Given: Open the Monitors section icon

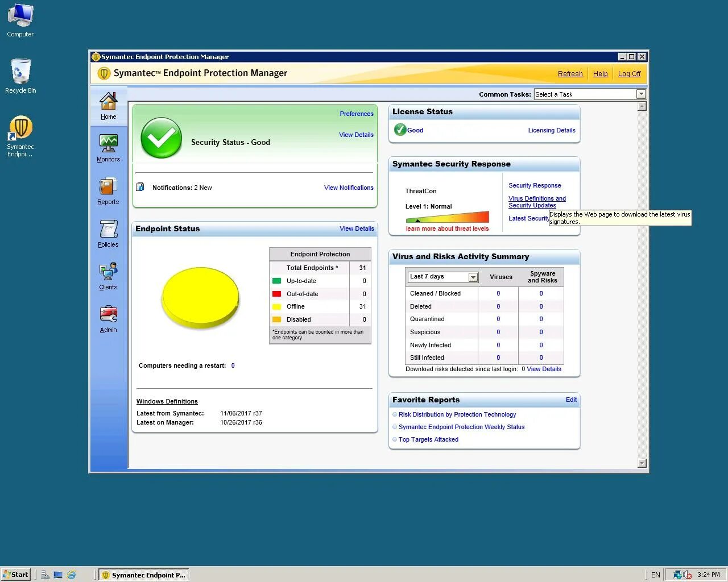Looking at the screenshot, I should [x=108, y=144].
